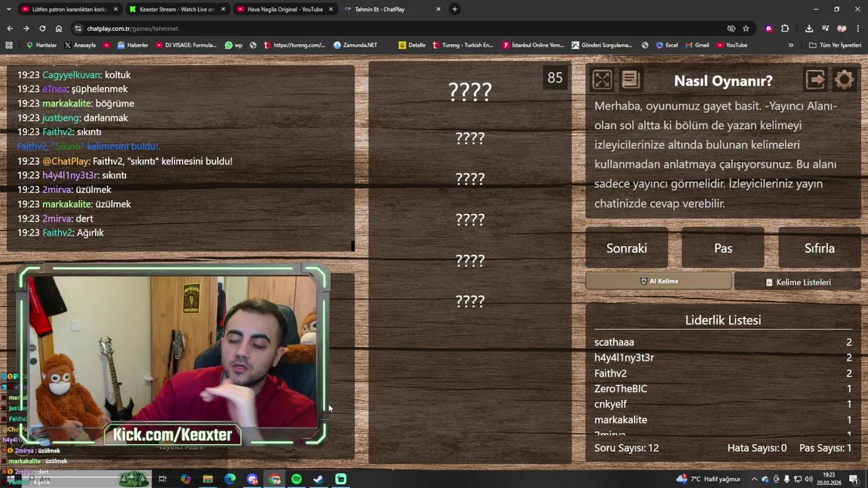
Task: Open the Tüm Yer İşaretleri folder
Action: [x=835, y=45]
